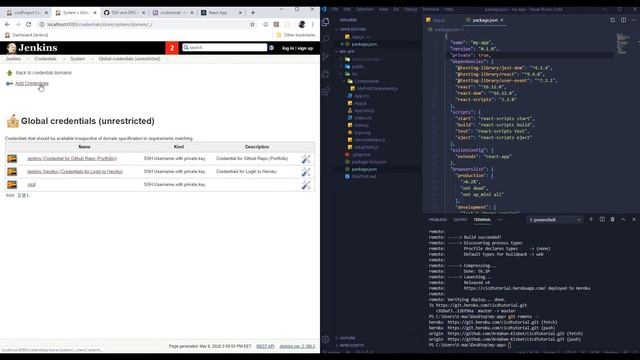Switch to the OUTPUT panel tab
The height and width of the screenshot is (360, 640).
(x=460, y=220)
